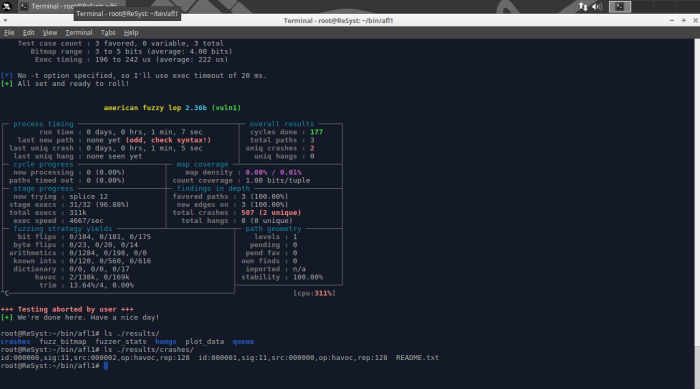Click the cpu 311% indicator
The image size is (700, 389).
314,293
